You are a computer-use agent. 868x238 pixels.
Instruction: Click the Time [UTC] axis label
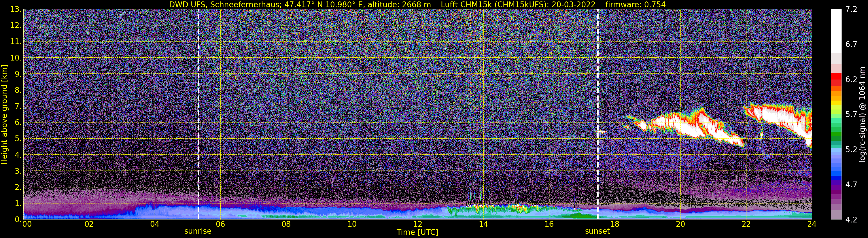tap(417, 232)
